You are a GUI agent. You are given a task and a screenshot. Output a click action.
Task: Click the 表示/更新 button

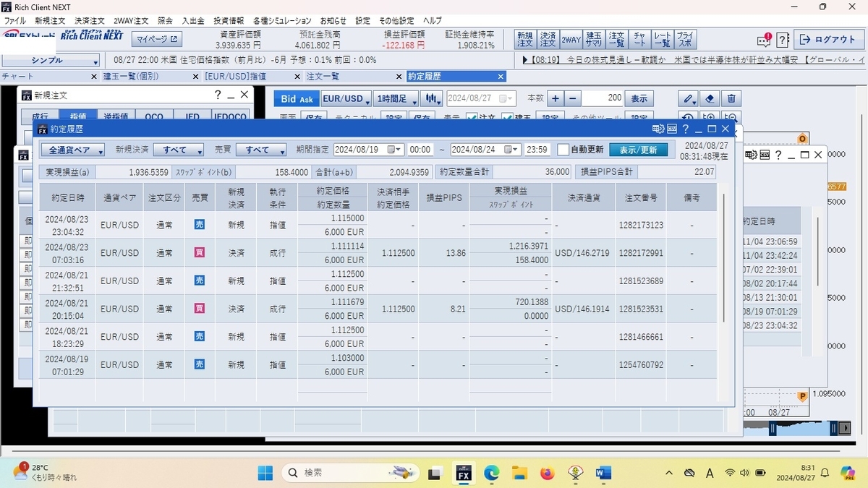(x=638, y=150)
